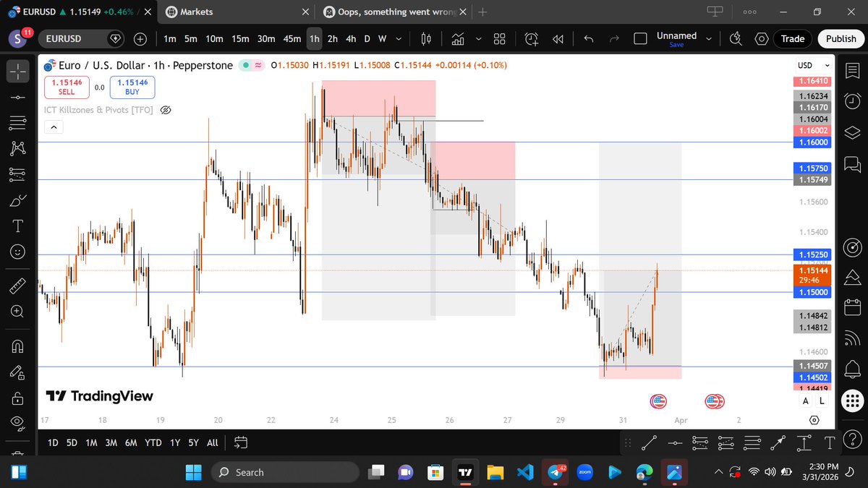Toggle stay in drawing mode
This screenshot has height=488, width=868.
18,372
